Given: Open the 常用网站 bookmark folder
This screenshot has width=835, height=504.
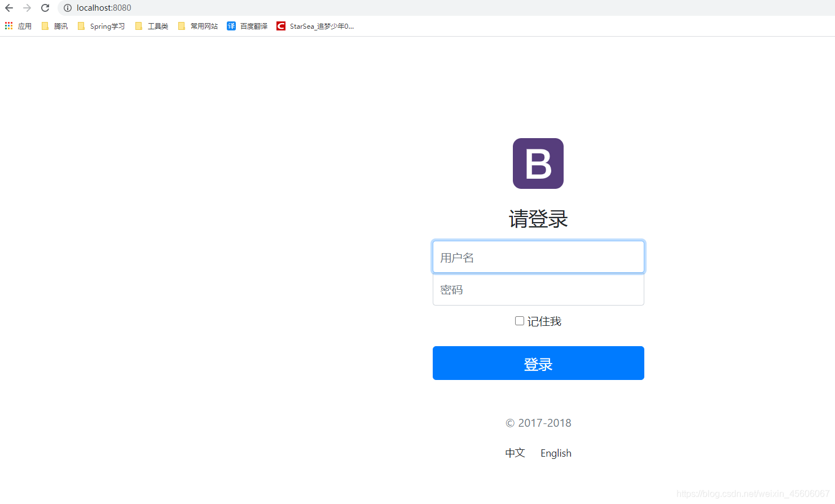Looking at the screenshot, I should click(x=198, y=26).
